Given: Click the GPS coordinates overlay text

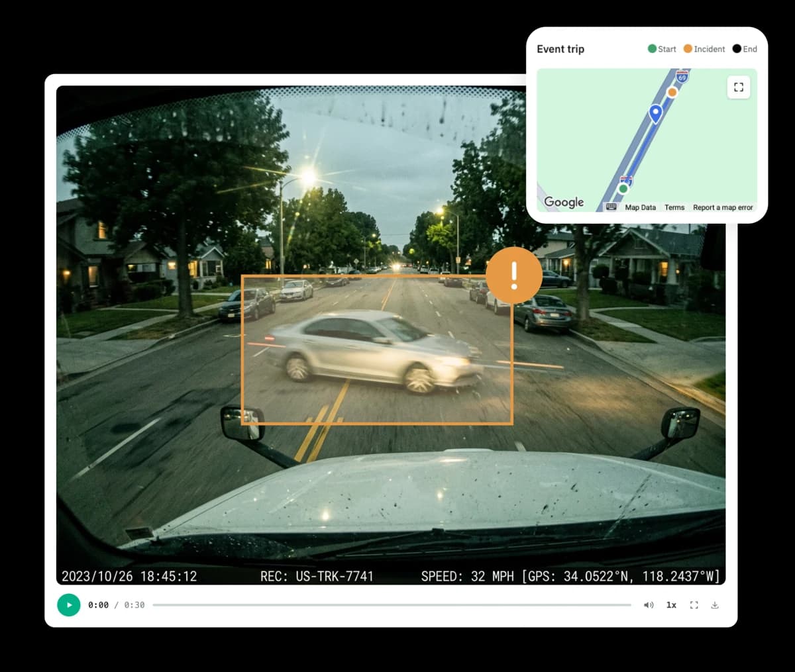Looking at the screenshot, I should (621, 576).
